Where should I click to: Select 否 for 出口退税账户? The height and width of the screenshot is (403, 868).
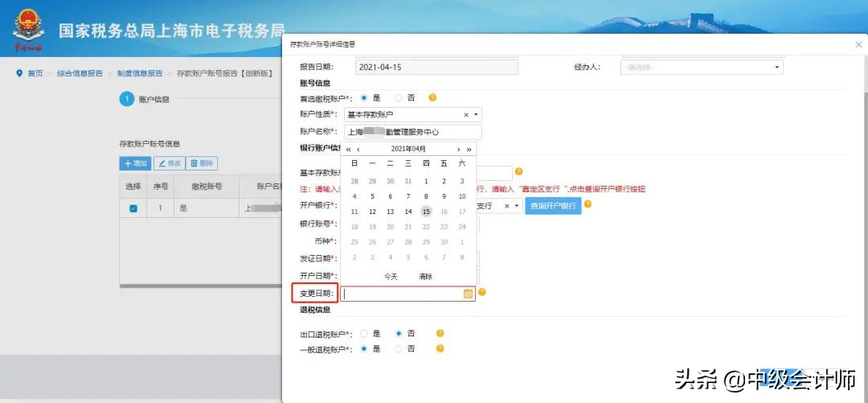[x=399, y=334]
